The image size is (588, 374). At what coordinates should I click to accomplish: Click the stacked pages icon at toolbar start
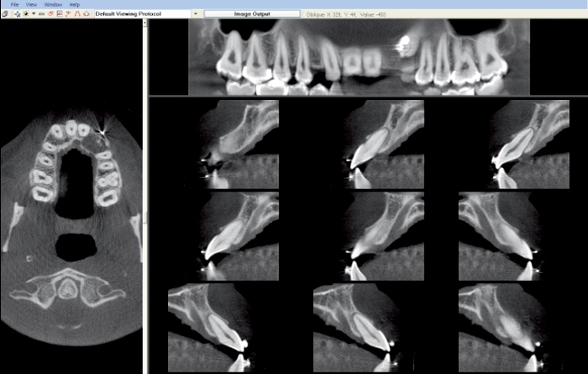[x=5, y=14]
